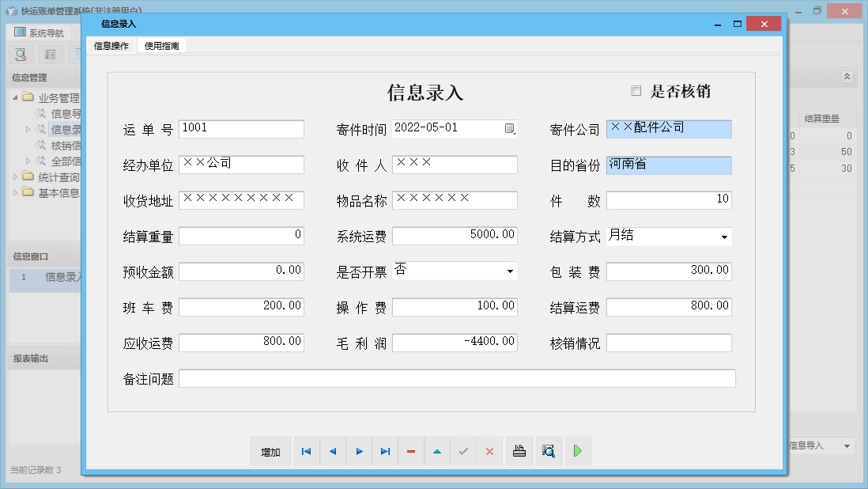This screenshot has height=489, width=868.
Task: Jump to the first record
Action: 307,451
